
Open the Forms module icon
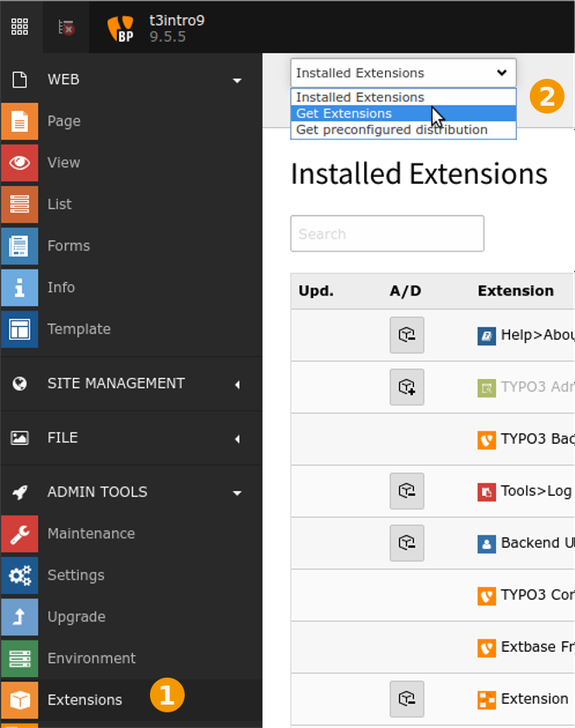19,246
